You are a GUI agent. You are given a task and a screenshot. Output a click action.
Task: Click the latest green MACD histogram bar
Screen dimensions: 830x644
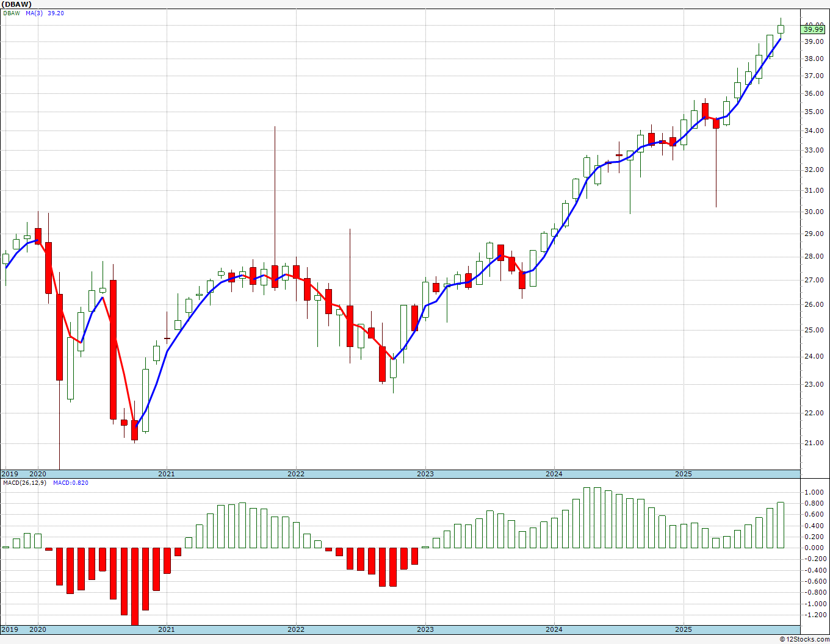point(781,525)
